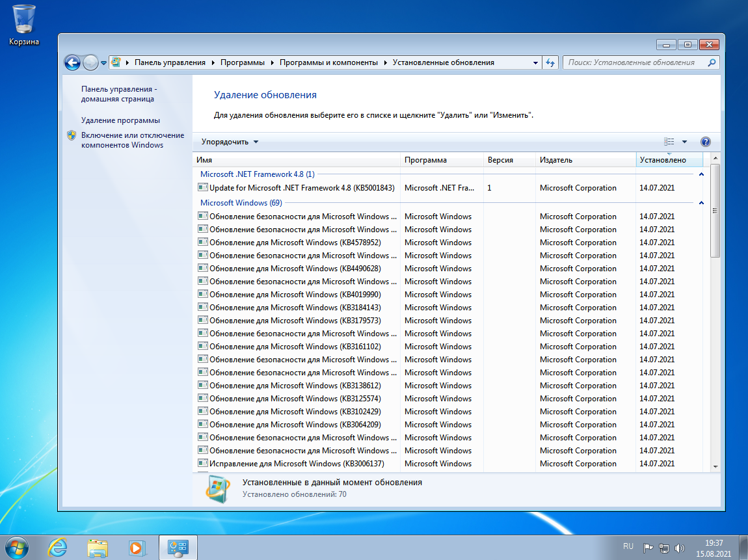Open the arrow after Программы breadcrumb
Viewport: 748px width, 560px height.
tap(272, 62)
